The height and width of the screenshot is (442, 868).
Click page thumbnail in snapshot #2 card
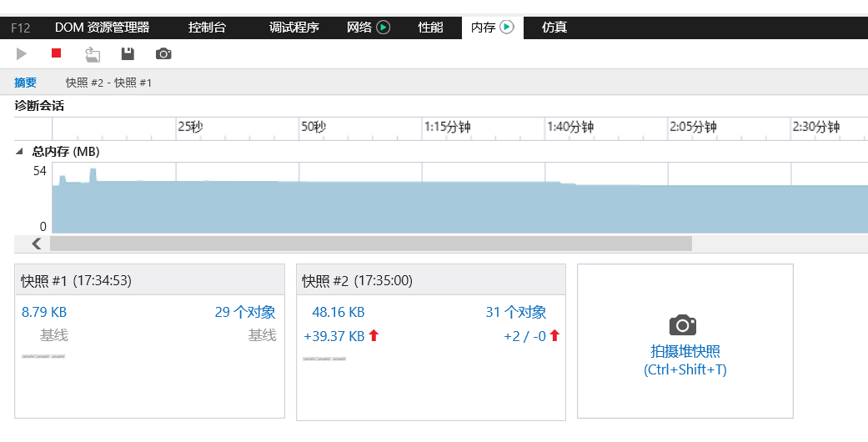[x=324, y=359]
